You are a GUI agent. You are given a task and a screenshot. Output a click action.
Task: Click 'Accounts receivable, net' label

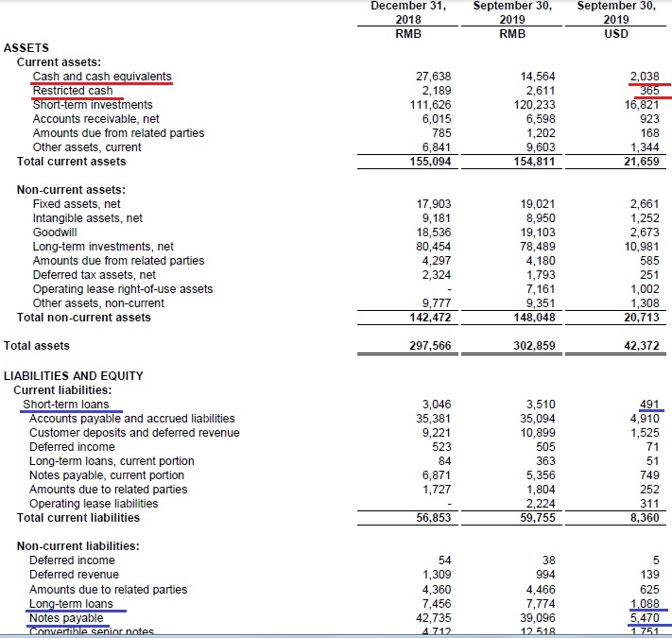96,119
